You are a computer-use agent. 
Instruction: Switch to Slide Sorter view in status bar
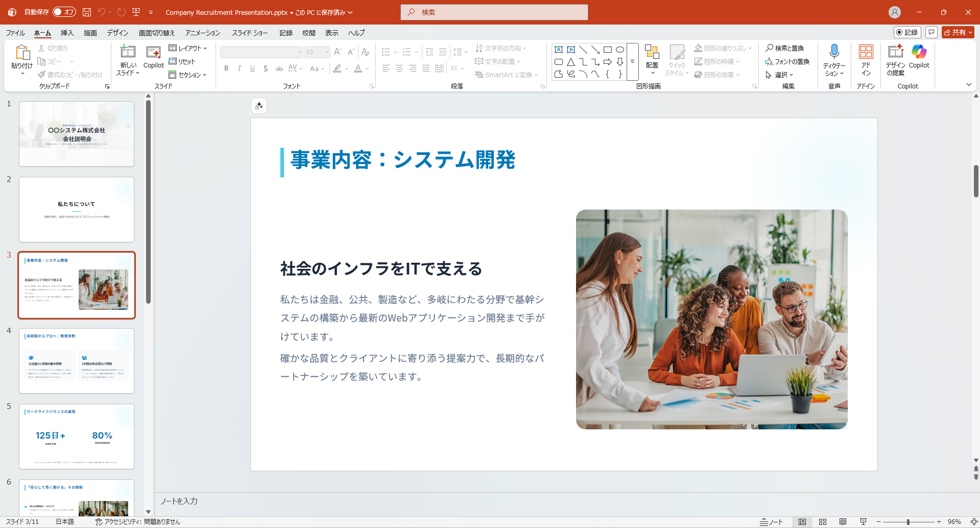(822, 522)
